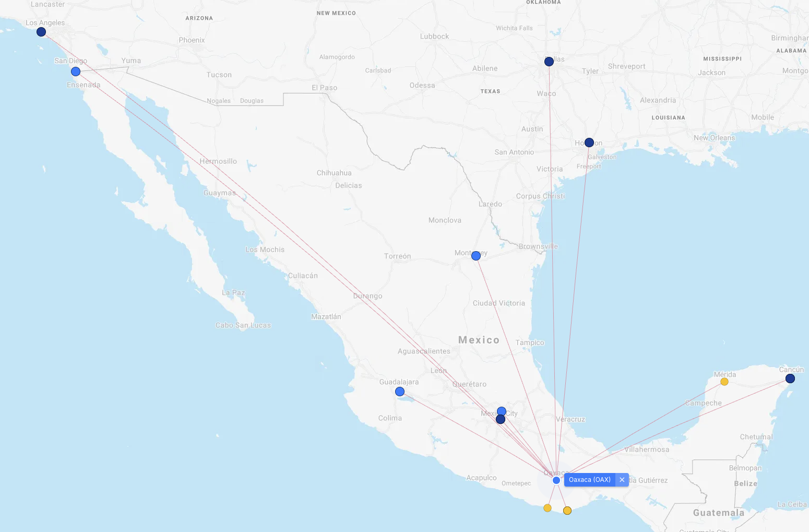Screen dimensions: 809x532
Task: Select the Houston airport marker
Action: tap(589, 142)
